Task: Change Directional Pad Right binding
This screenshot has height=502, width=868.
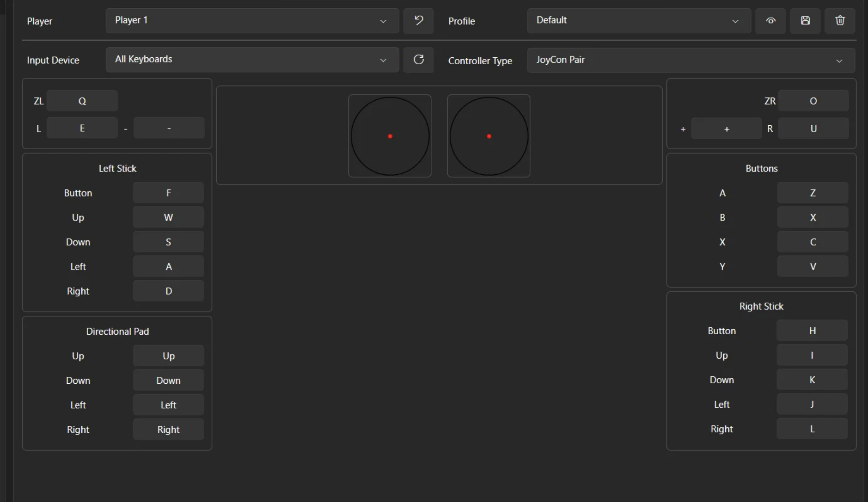Action: pos(168,429)
